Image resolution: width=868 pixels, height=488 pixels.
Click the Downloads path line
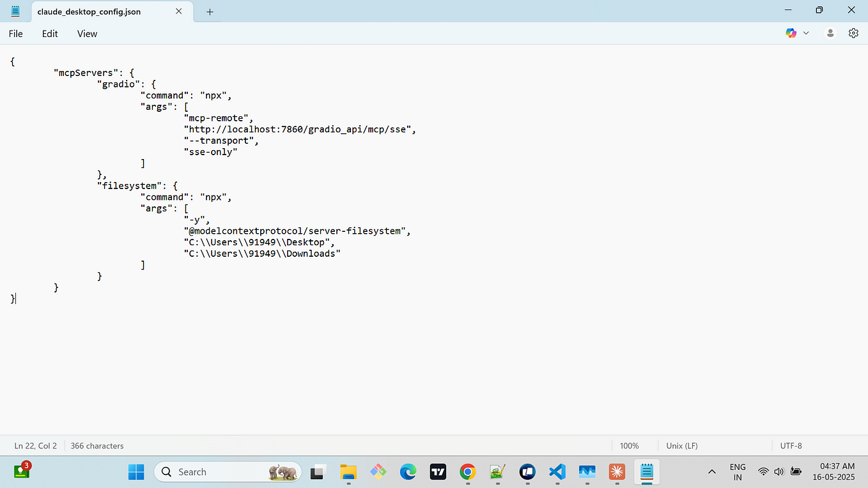(262, 254)
